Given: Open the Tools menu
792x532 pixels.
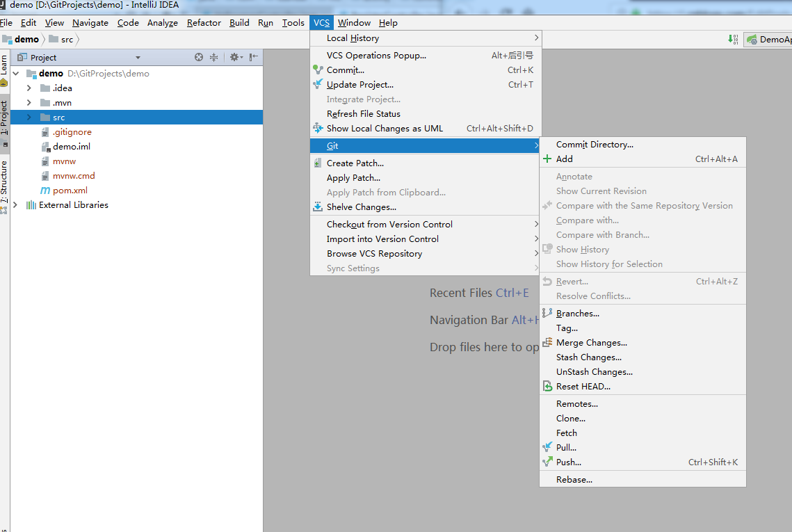Looking at the screenshot, I should (293, 23).
